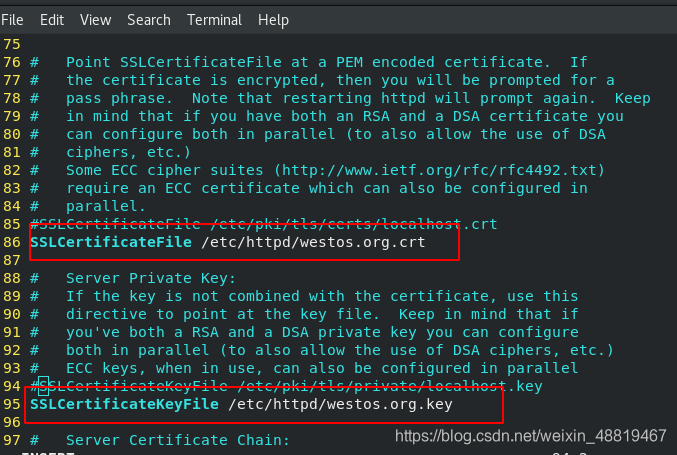Click the 'Server Certificate Chain:' comment
677x455 pixels.
pyautogui.click(x=178, y=440)
